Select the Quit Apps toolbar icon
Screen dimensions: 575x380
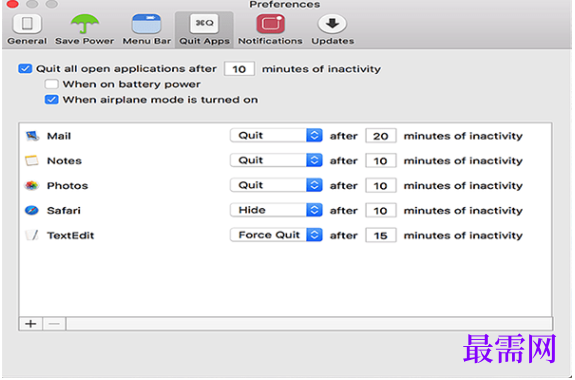coord(204,23)
